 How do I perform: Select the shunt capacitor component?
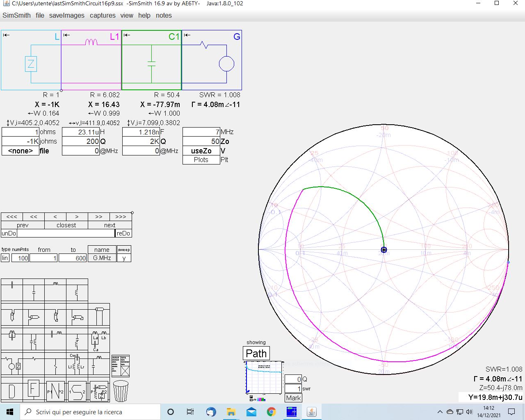(x=34, y=290)
